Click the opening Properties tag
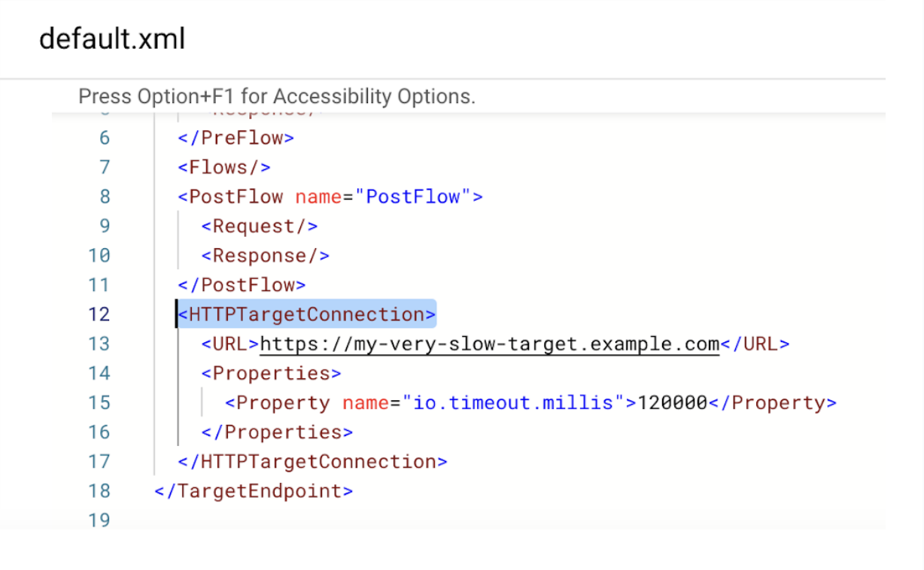 pos(271,374)
